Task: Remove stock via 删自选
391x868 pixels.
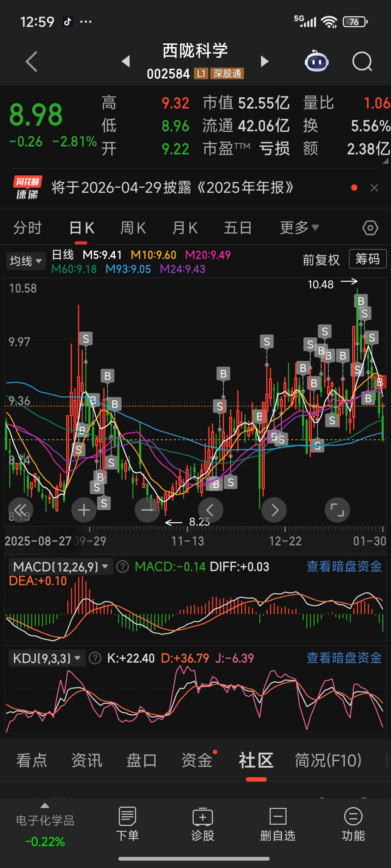Action: click(278, 824)
